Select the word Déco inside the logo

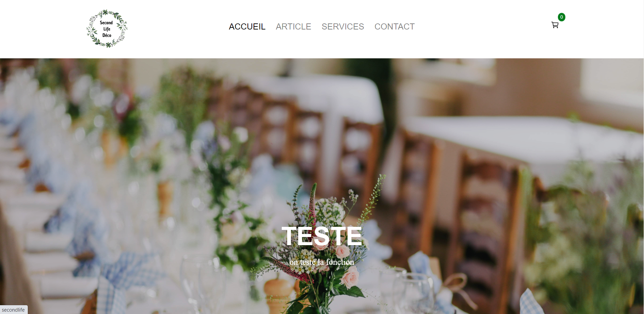point(107,35)
